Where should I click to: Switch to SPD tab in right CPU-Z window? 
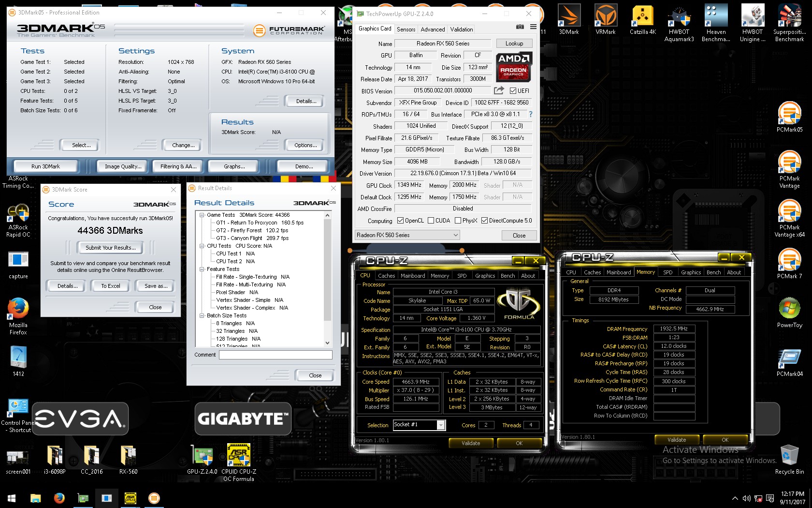click(x=668, y=272)
